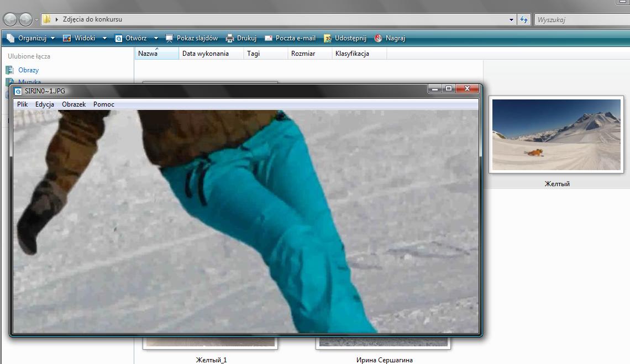The image size is (630, 364).
Task: Click the Wyszukaj search field
Action: coord(580,19)
